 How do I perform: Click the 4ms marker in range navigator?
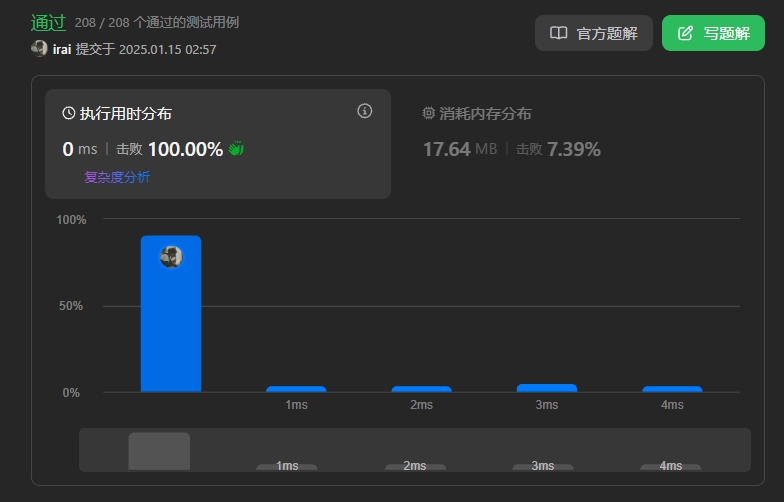pyautogui.click(x=670, y=467)
